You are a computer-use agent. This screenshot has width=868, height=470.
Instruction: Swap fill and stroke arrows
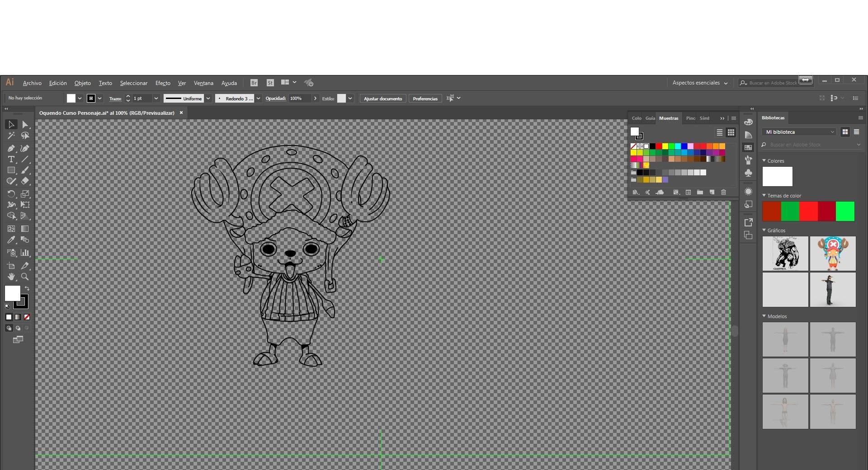coord(27,288)
